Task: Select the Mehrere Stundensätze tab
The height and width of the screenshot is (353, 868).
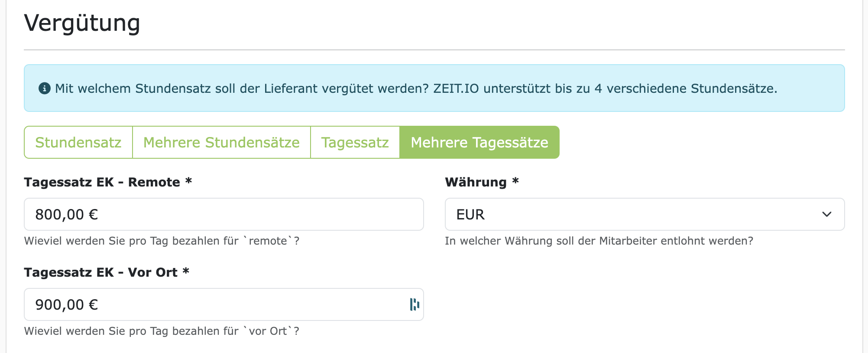Action: coord(221,142)
